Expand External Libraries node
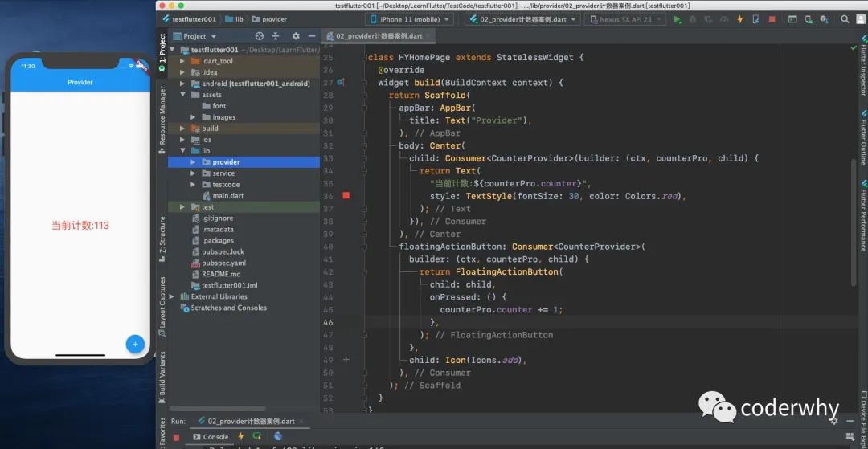Screen dimensions: 868x449 [x=172, y=296]
